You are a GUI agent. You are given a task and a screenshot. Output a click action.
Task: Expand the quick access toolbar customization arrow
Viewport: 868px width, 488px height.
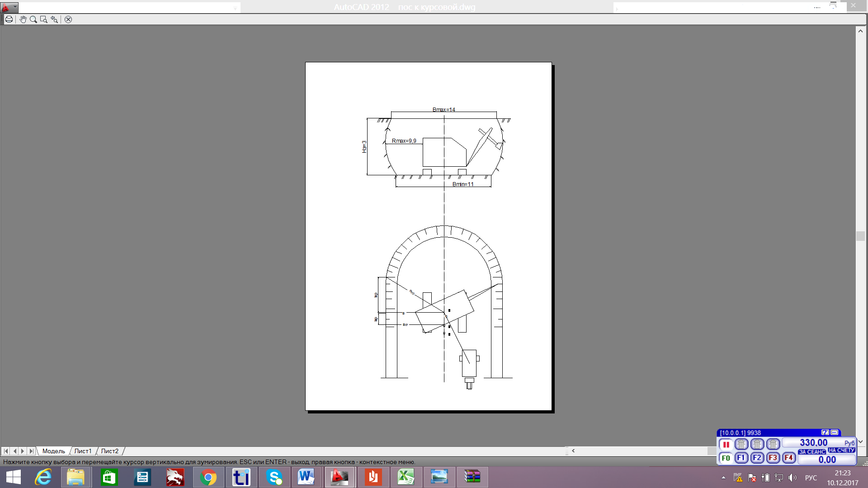click(x=235, y=8)
